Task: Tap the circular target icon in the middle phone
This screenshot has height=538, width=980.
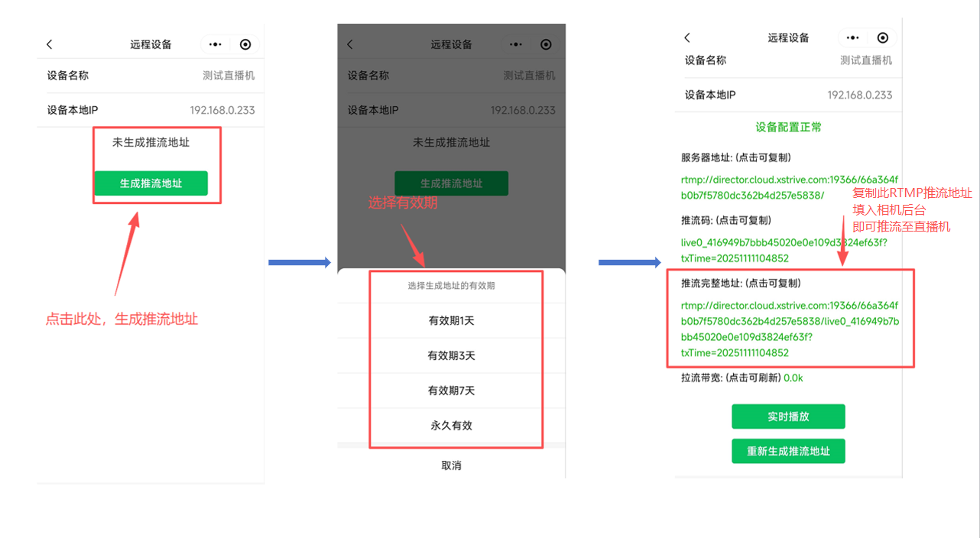Action: (x=546, y=44)
